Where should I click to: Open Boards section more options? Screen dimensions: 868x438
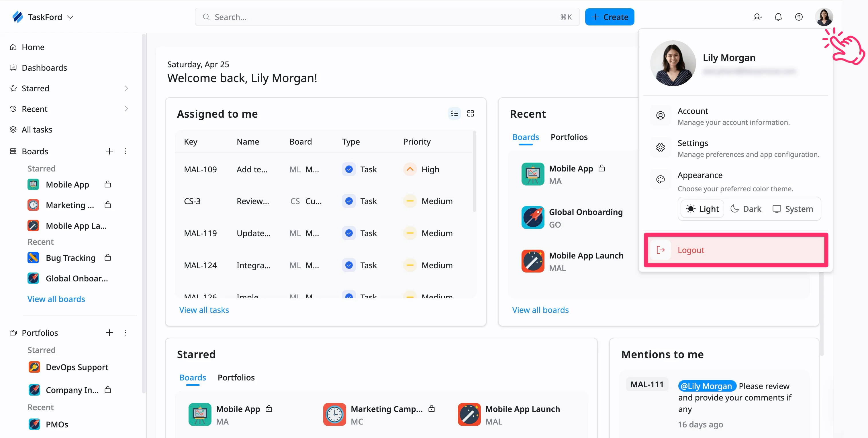coord(125,151)
